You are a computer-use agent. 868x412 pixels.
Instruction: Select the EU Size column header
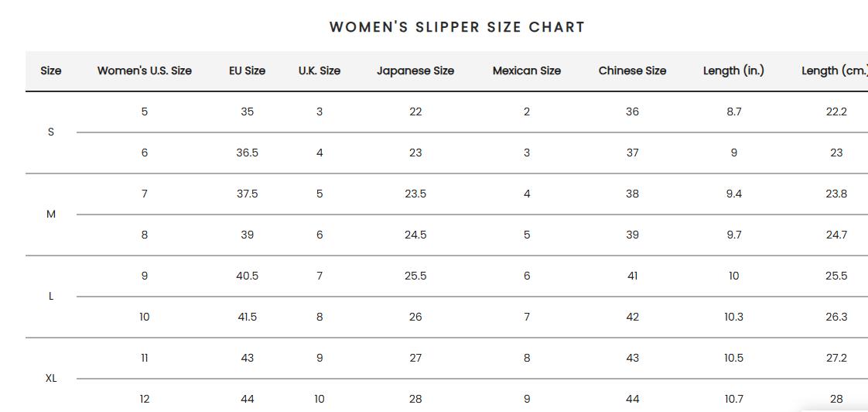click(x=247, y=70)
